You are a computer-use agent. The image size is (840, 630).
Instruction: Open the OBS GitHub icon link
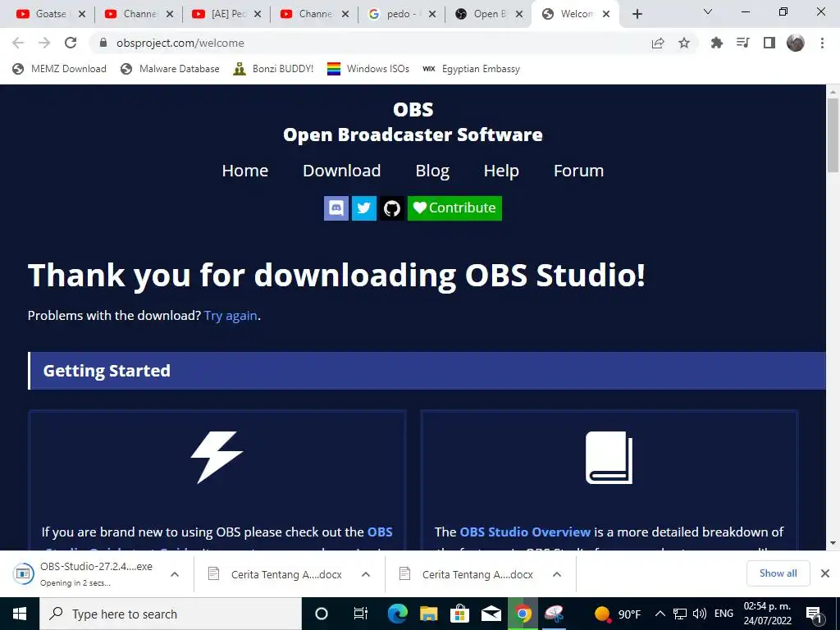pos(391,208)
